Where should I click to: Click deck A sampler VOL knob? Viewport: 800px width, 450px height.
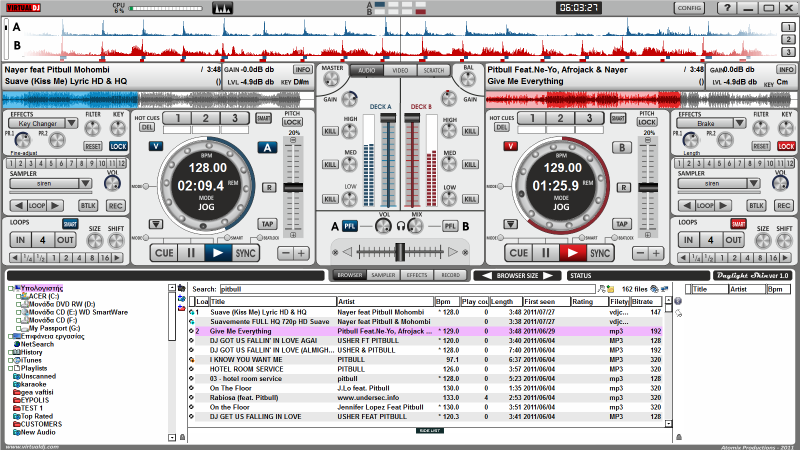pyautogui.click(x=112, y=184)
